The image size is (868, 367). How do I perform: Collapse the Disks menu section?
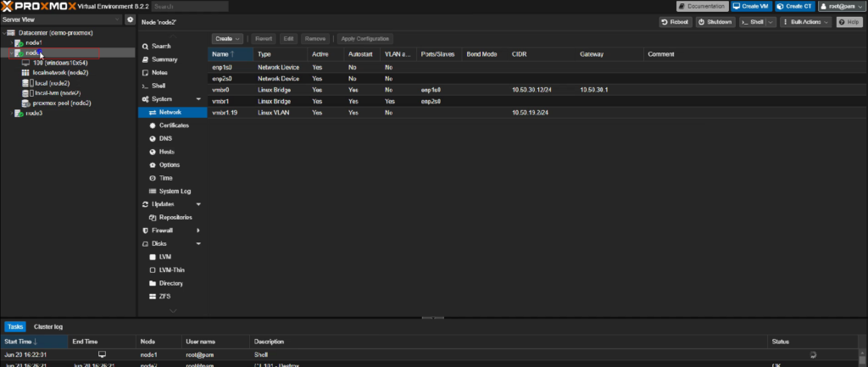[x=198, y=243]
